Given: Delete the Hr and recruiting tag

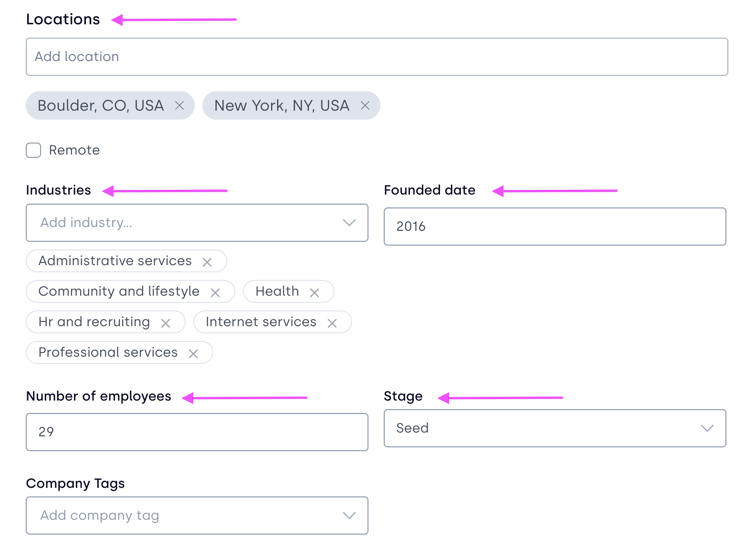Looking at the screenshot, I should point(166,323).
